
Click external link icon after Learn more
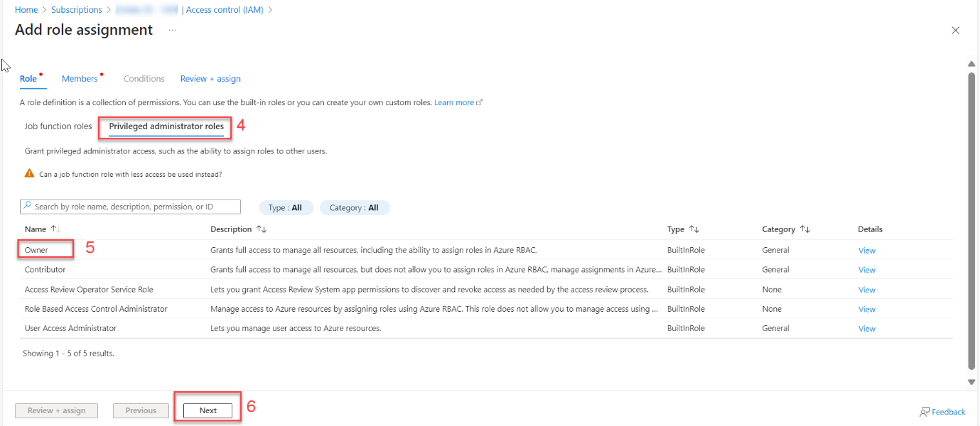pos(480,102)
